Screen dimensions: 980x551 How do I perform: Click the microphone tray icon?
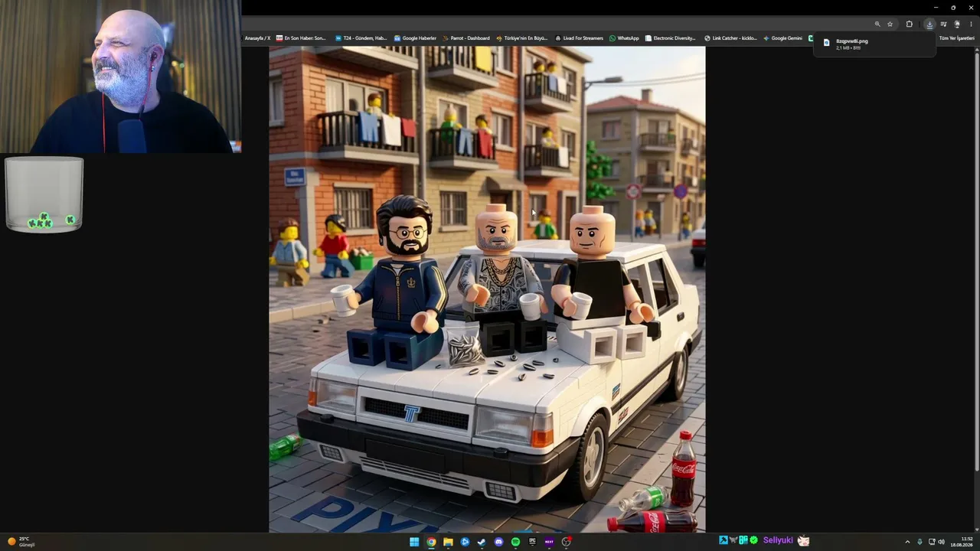[x=920, y=542]
